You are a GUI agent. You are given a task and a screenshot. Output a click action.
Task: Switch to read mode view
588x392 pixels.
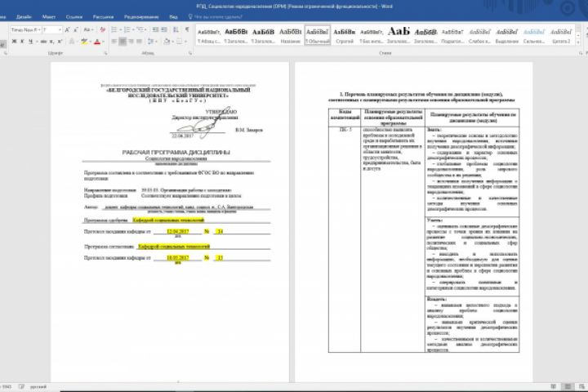pos(554,386)
